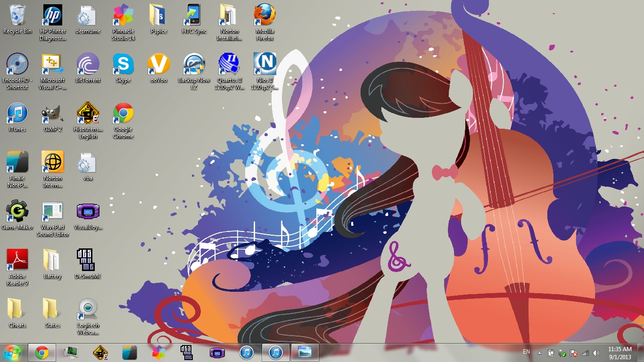Open the network signal tray icon
The image size is (644, 362).
[x=585, y=353]
